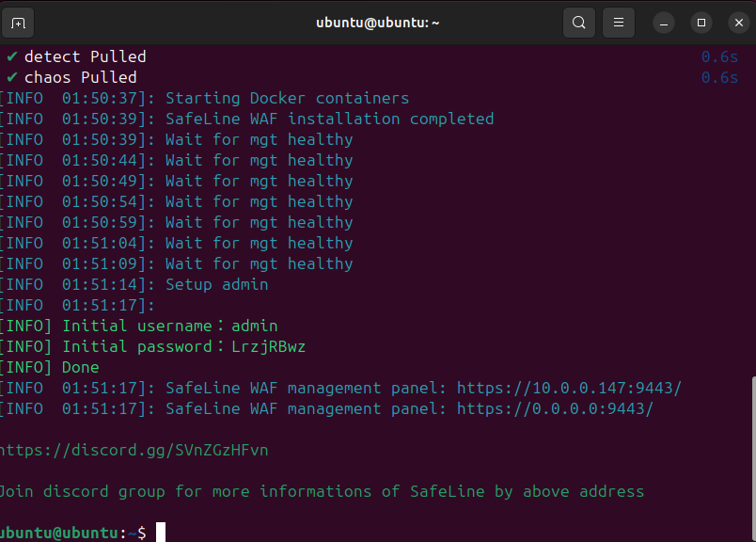The height and width of the screenshot is (542, 756).
Task: Click the 01:50:54 Wait for mgt healthy line
Action: pos(177,202)
